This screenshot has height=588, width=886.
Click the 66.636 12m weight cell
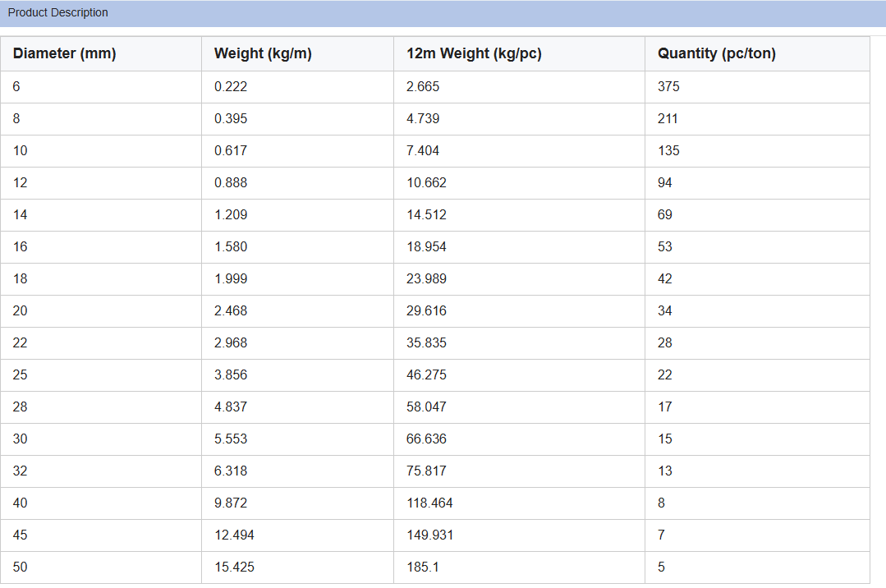tap(426, 439)
